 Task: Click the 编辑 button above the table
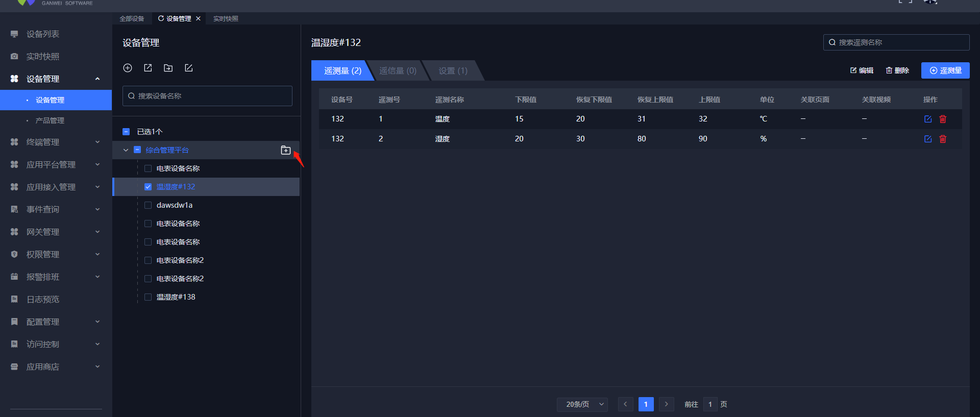pyautogui.click(x=862, y=70)
